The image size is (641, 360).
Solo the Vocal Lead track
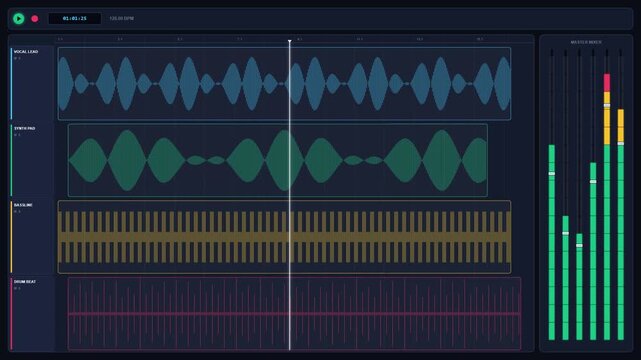19,58
